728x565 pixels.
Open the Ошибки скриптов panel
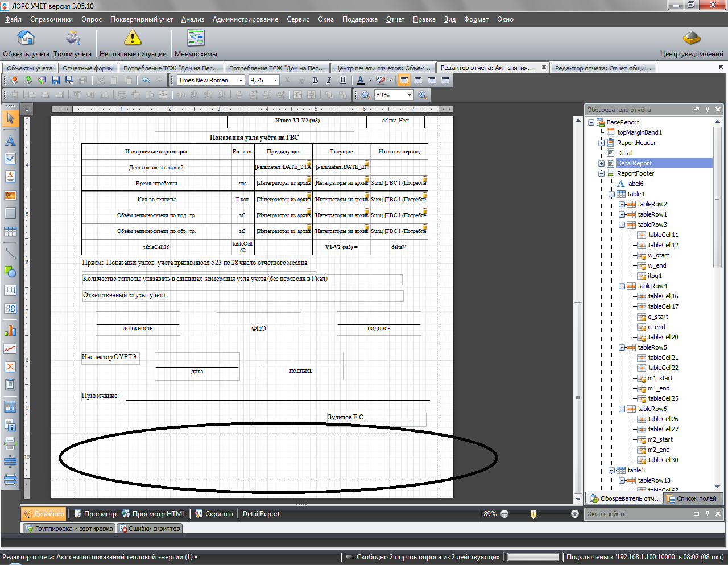[150, 529]
